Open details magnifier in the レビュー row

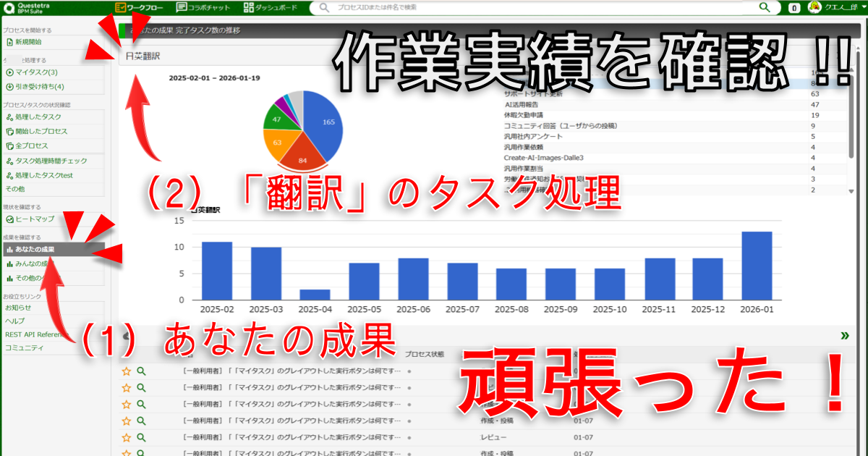click(142, 438)
